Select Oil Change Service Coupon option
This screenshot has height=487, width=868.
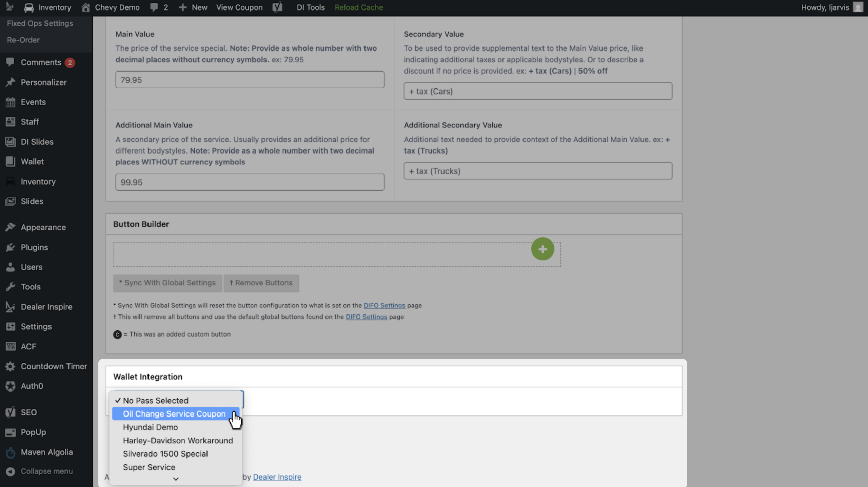176,413
